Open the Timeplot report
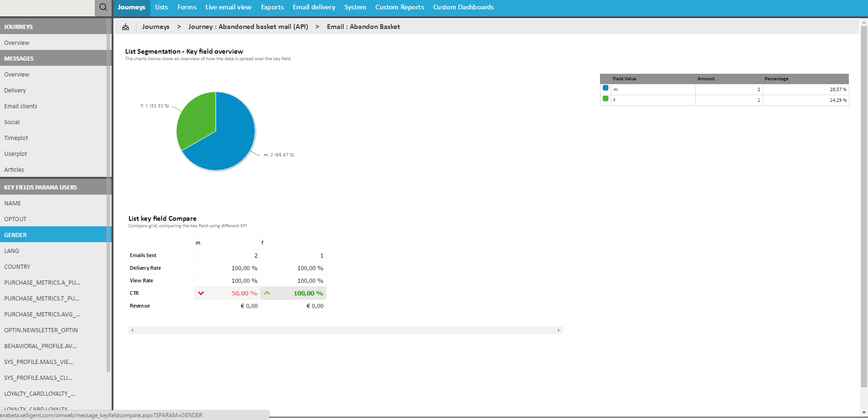 (16, 138)
